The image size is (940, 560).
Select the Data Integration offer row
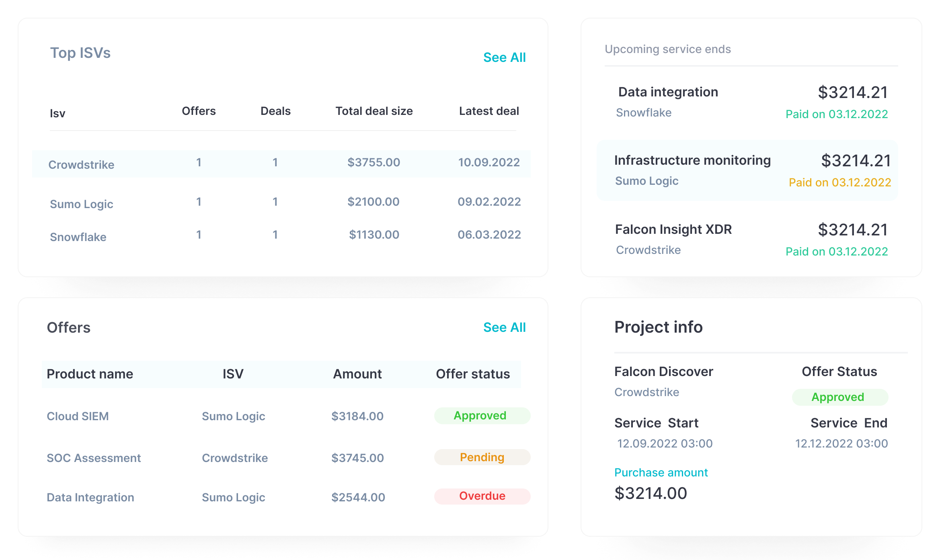pyautogui.click(x=90, y=497)
